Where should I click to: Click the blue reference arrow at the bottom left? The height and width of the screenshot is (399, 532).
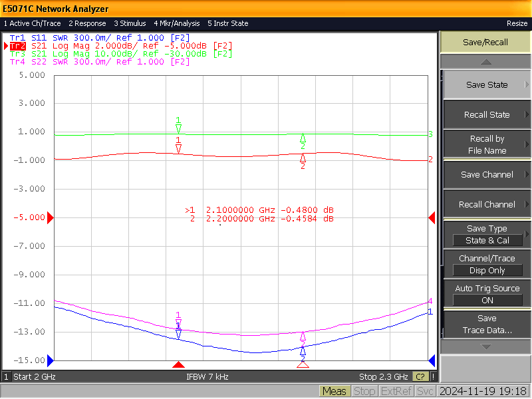(51, 360)
